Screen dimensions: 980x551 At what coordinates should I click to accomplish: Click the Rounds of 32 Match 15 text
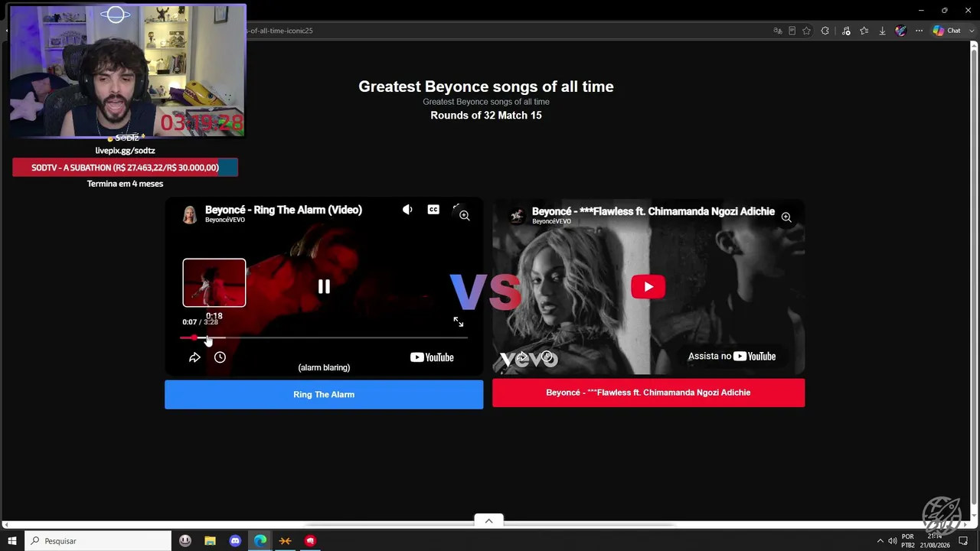486,116
